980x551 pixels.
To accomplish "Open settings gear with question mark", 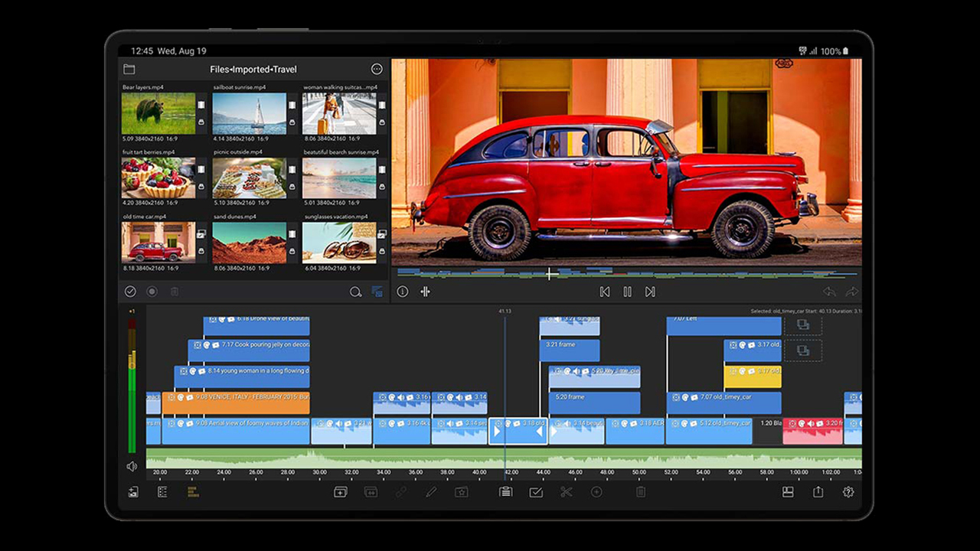I will point(848,492).
